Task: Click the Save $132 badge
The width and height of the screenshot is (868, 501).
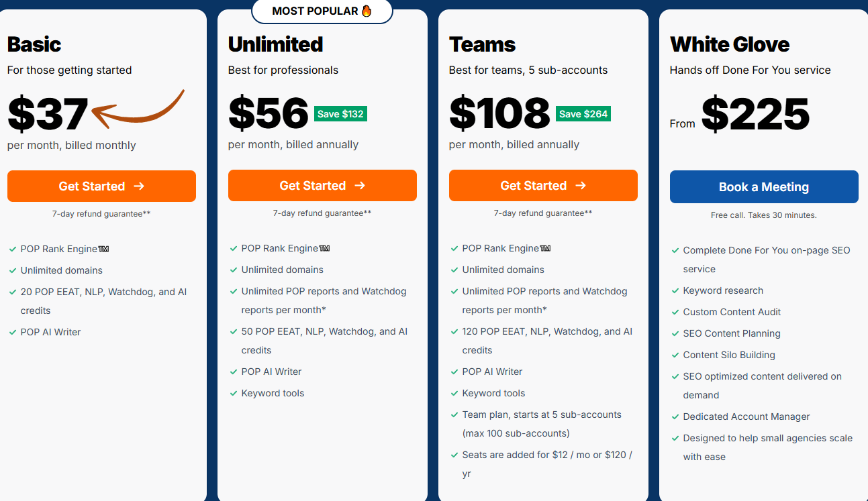Action: point(340,114)
